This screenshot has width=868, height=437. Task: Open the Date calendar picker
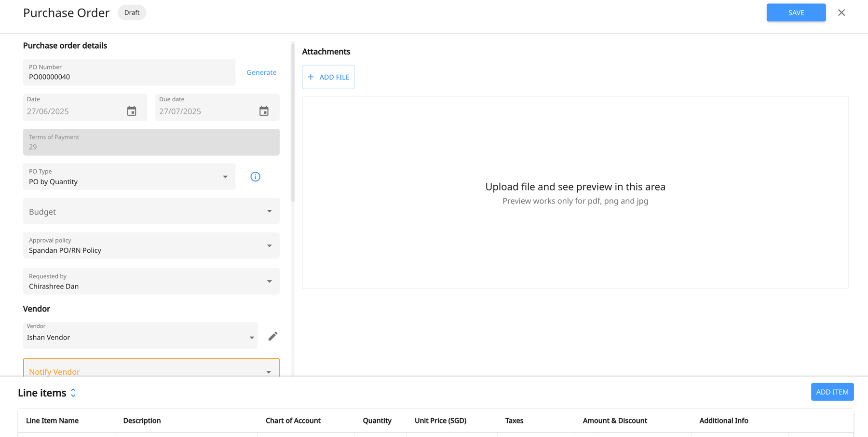132,110
